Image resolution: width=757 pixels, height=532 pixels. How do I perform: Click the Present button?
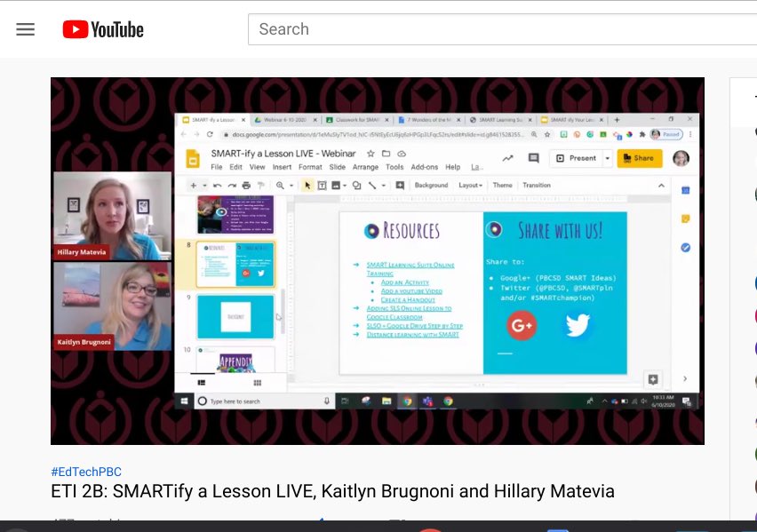[577, 158]
